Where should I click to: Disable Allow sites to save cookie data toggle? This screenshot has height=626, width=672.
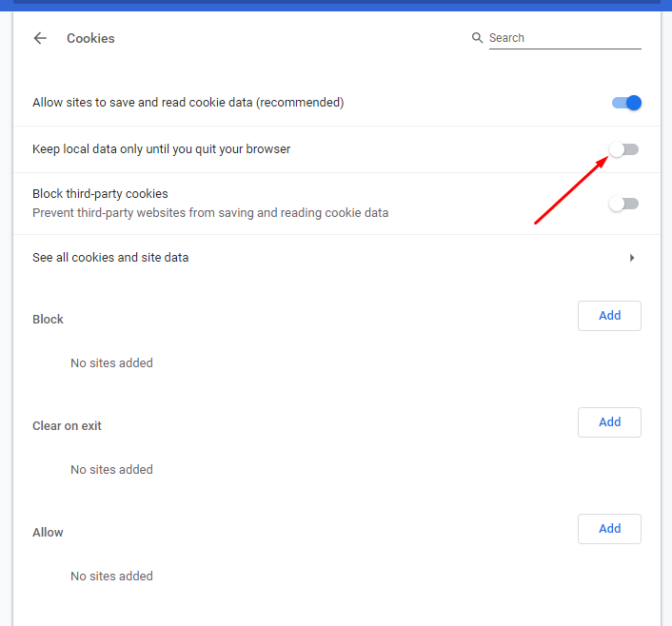pos(626,103)
